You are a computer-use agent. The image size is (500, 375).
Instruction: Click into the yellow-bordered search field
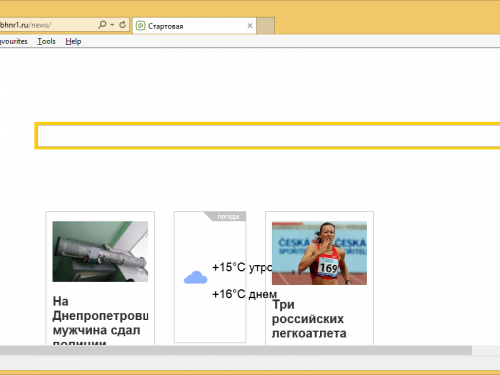click(268, 136)
